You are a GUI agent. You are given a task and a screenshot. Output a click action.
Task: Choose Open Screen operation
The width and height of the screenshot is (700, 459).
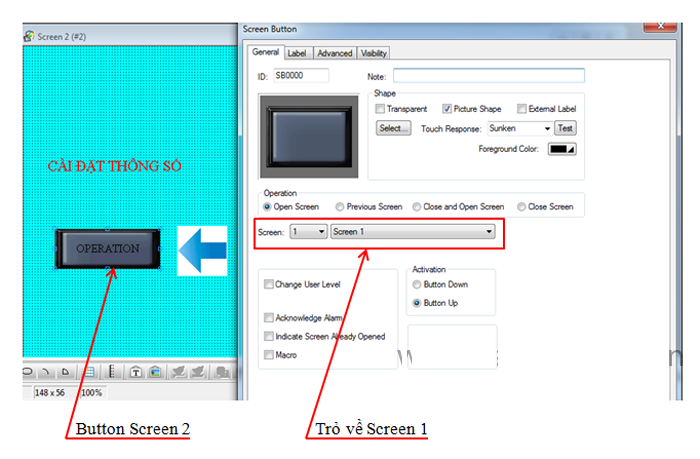click(267, 207)
